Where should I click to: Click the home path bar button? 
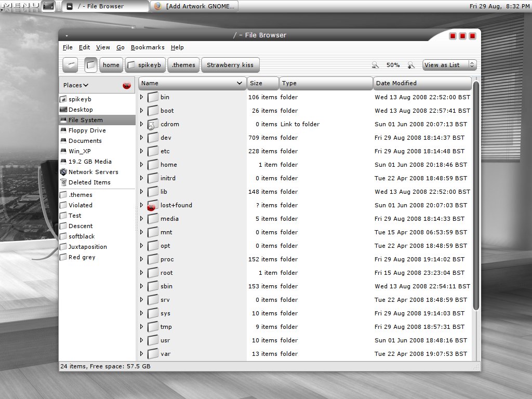point(111,65)
